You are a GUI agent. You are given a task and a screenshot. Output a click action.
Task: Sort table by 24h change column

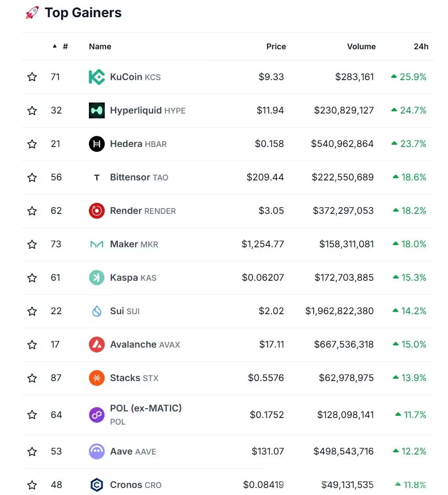[x=421, y=47]
